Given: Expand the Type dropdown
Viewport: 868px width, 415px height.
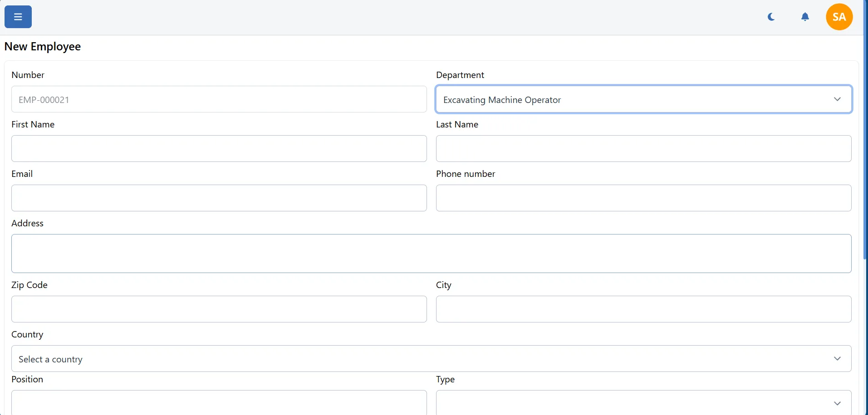Looking at the screenshot, I should point(643,402).
